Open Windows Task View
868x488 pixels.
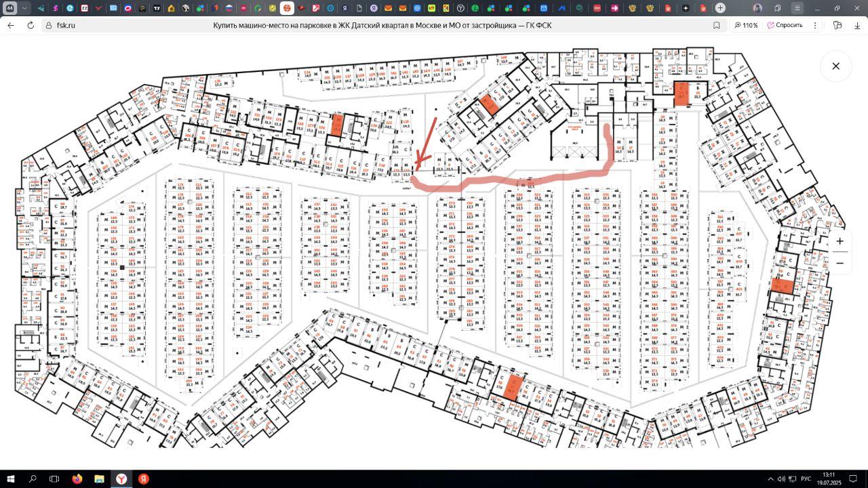click(54, 479)
